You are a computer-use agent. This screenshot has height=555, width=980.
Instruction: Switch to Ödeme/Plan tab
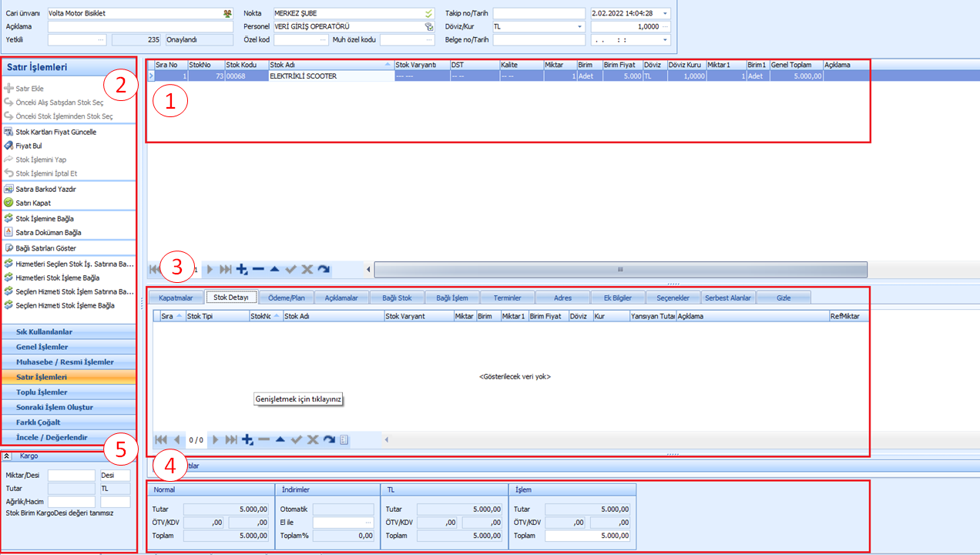[x=287, y=298]
